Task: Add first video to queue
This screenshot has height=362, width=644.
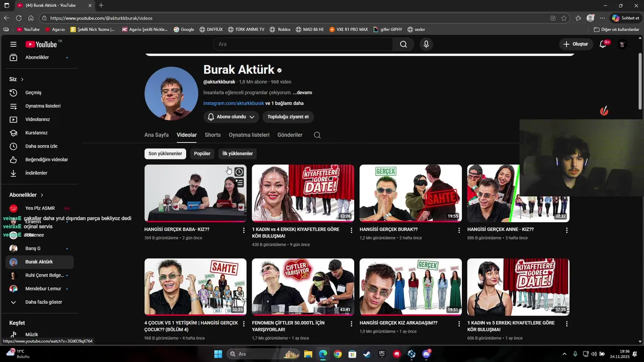Action: click(239, 183)
